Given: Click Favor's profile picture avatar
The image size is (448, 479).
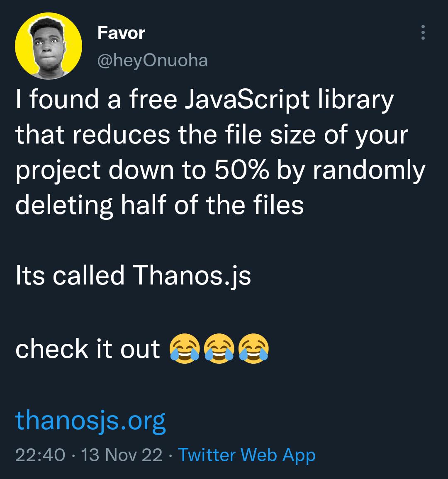Looking at the screenshot, I should [49, 46].
